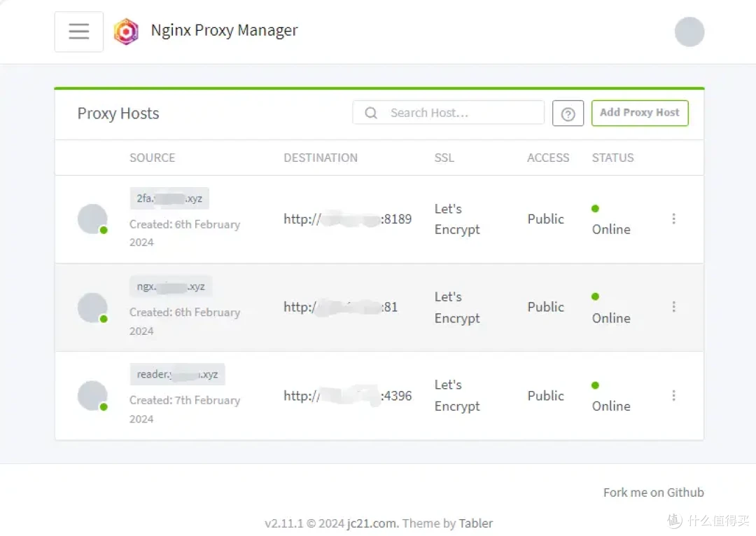Open the ngx host row actions menu

(673, 307)
